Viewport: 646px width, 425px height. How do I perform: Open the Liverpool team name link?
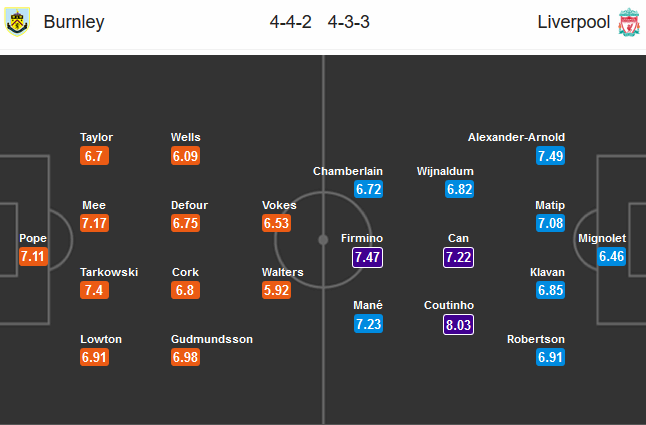(x=572, y=22)
